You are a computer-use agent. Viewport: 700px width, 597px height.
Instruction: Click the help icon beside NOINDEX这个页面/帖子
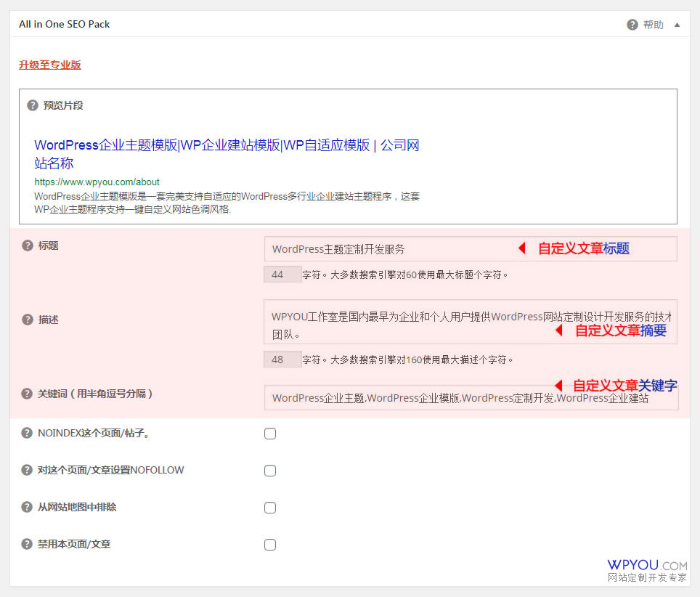pos(27,433)
